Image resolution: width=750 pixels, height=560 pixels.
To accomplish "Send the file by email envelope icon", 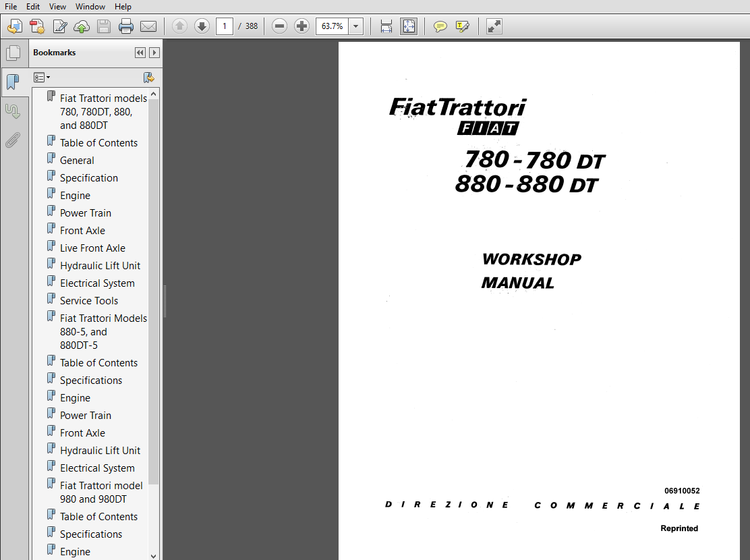I will tap(148, 26).
